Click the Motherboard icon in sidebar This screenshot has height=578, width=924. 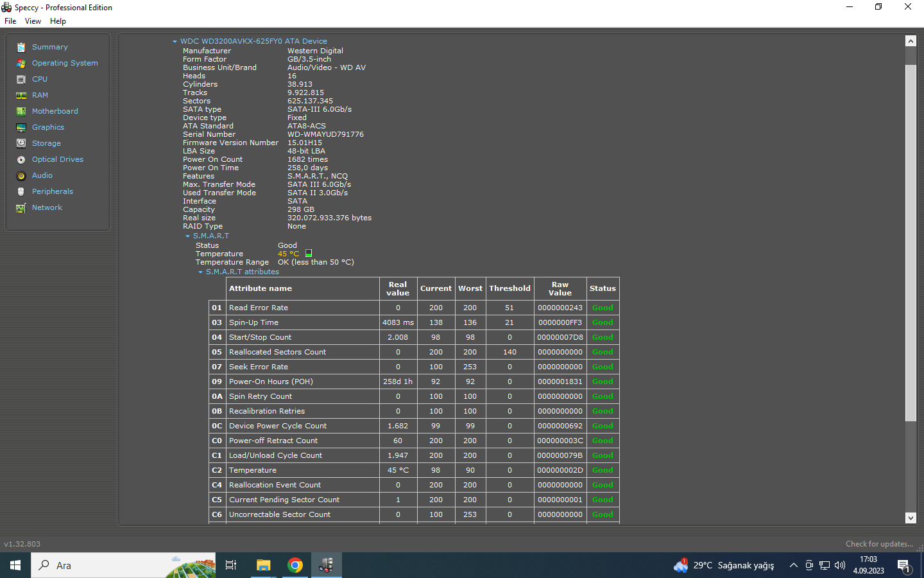pos(21,111)
